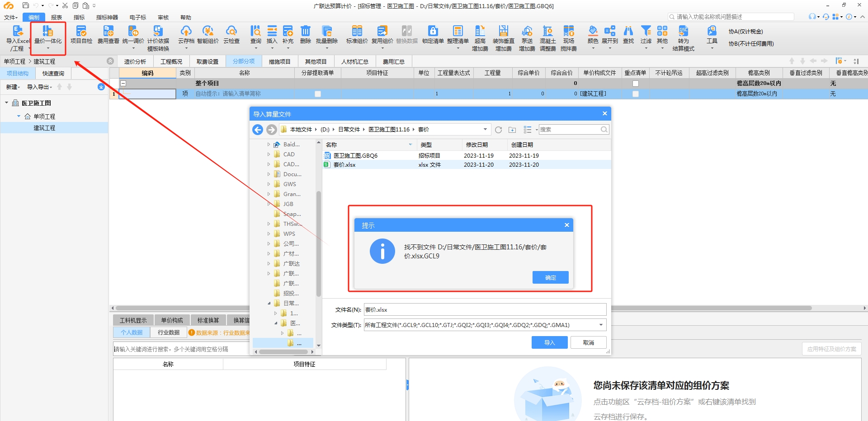Expand the WPS folder in dialog tree
Viewport: 868px width, 421px height.
(x=269, y=234)
